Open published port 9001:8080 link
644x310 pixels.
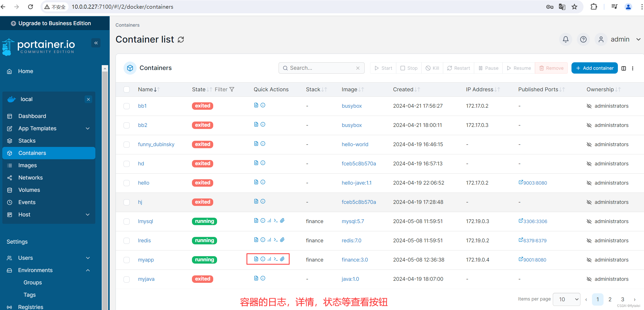pyautogui.click(x=532, y=260)
